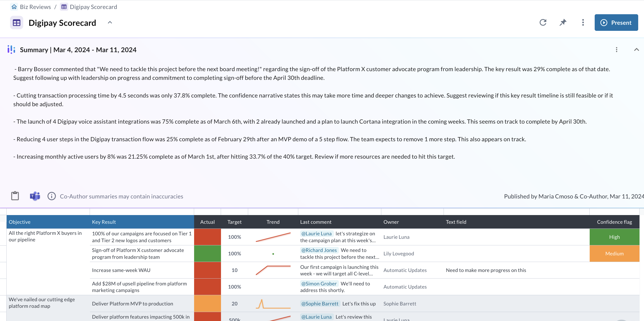Screen dimensions: 644x321
Task: Click owner Lily Lovegood
Action: [398, 254]
